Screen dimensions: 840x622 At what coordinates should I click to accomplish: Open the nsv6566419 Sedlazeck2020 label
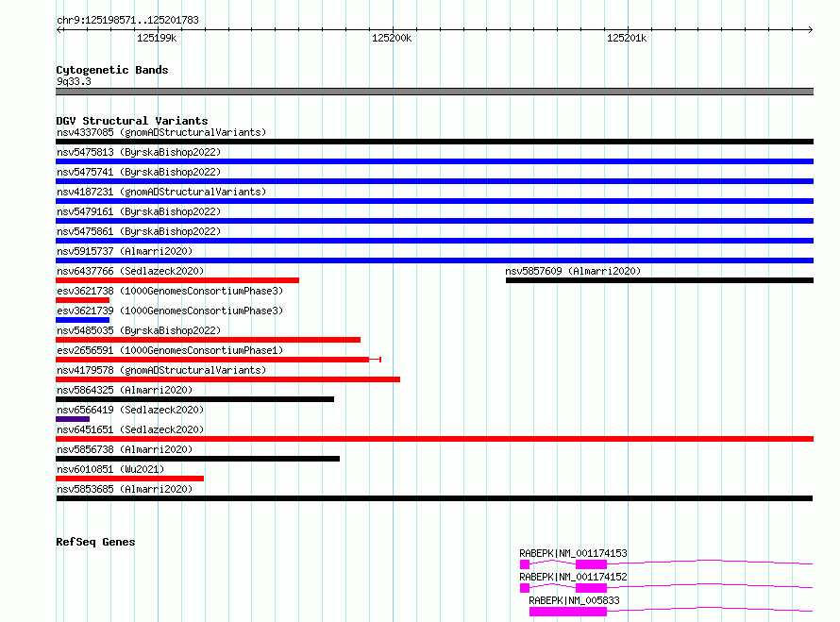coord(130,410)
